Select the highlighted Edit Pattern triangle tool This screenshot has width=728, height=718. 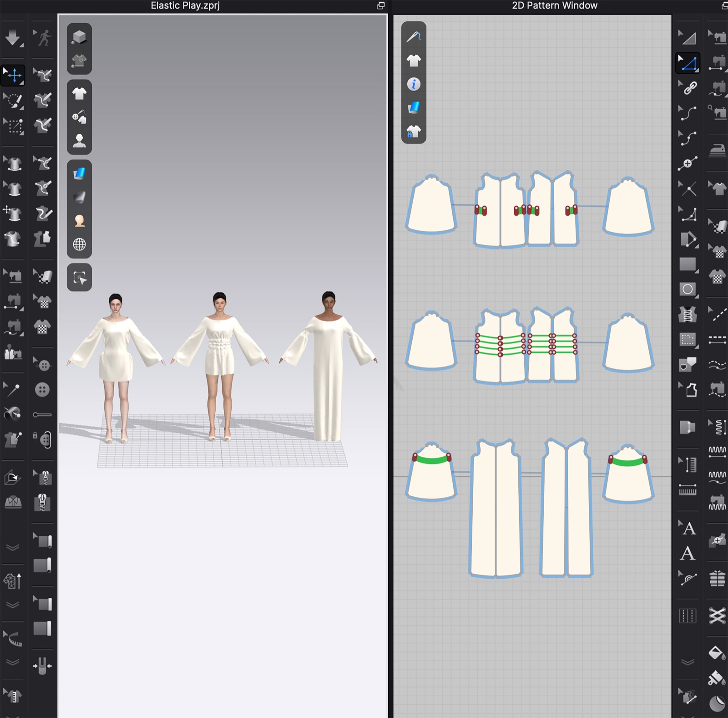(688, 63)
